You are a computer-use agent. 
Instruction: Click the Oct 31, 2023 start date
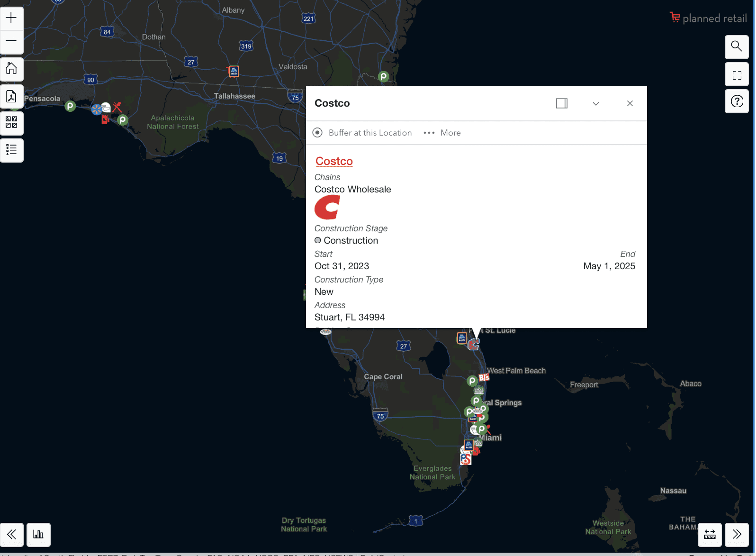tap(342, 266)
